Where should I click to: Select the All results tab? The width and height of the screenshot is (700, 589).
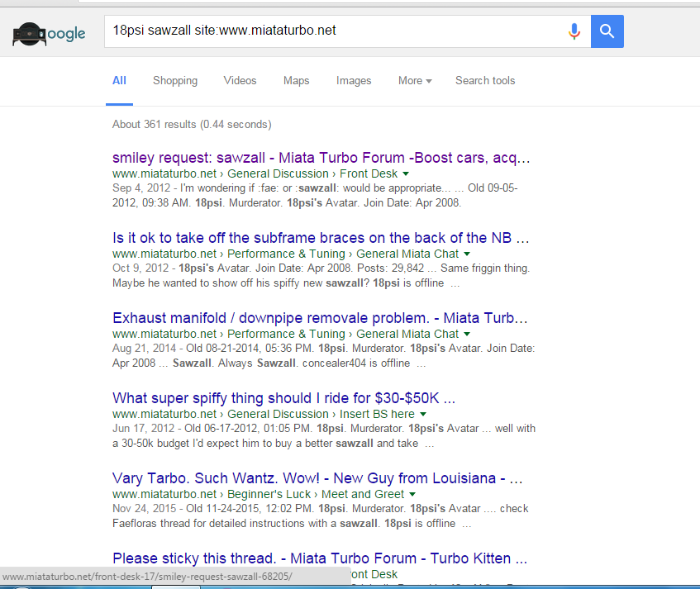(119, 81)
